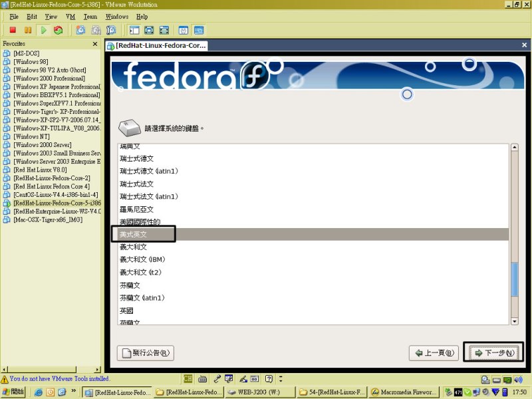Open the Windows menu

(117, 17)
